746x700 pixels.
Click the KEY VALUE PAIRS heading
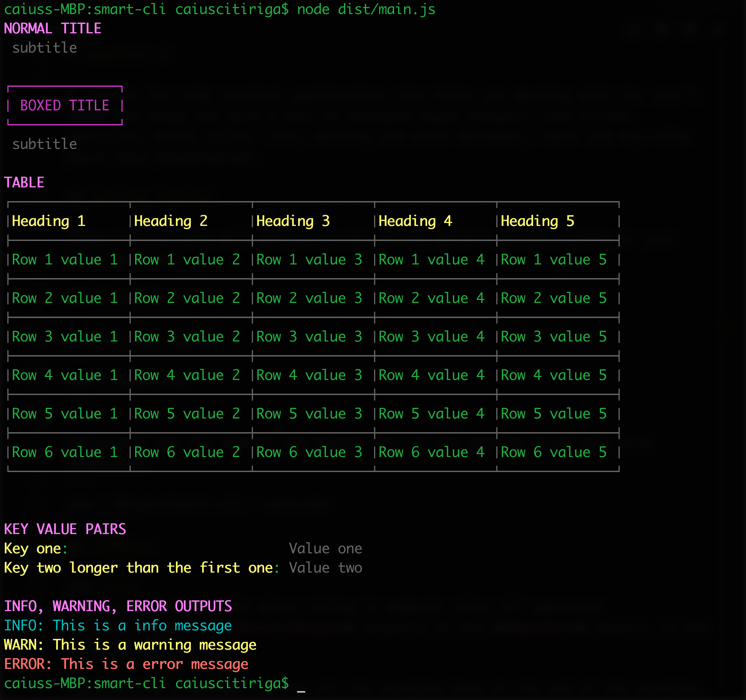coord(65,529)
